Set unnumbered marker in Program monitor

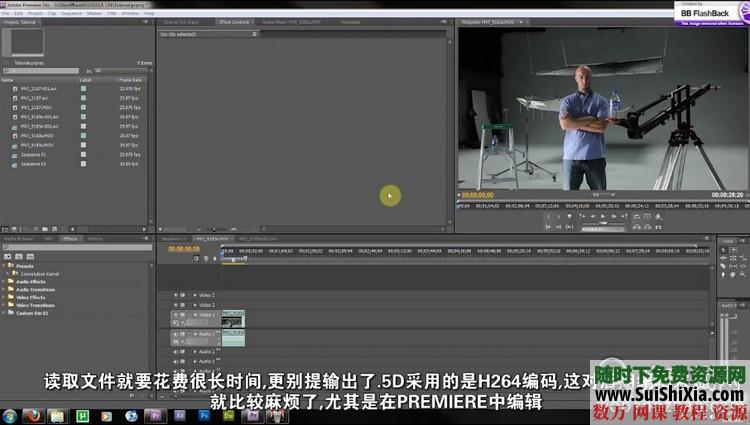pos(570,217)
